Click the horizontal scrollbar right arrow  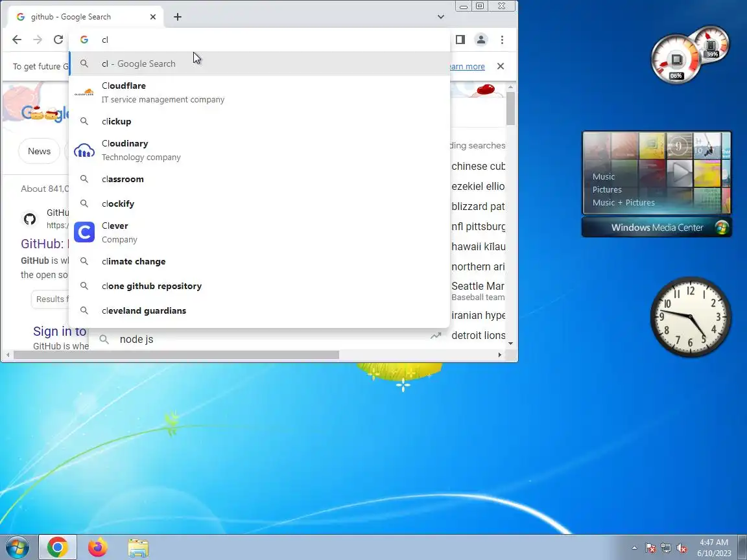pos(500,355)
